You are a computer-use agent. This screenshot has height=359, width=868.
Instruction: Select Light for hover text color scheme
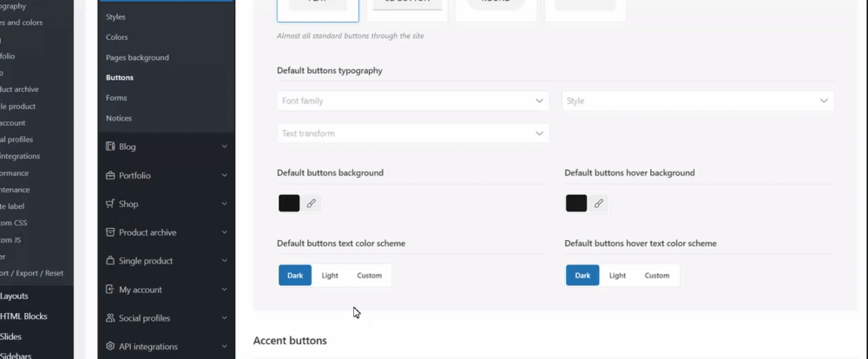click(617, 276)
